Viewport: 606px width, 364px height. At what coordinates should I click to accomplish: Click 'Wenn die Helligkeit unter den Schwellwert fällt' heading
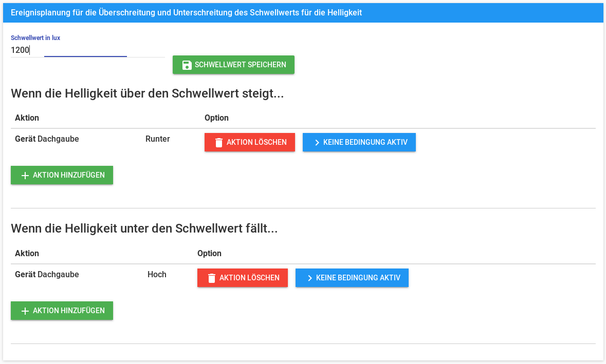coord(144,229)
